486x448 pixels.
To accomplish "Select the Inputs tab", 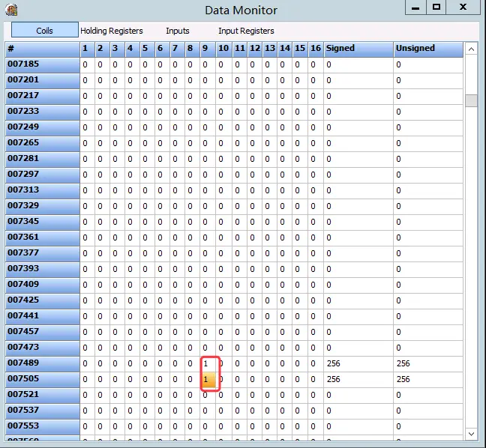I will (178, 31).
